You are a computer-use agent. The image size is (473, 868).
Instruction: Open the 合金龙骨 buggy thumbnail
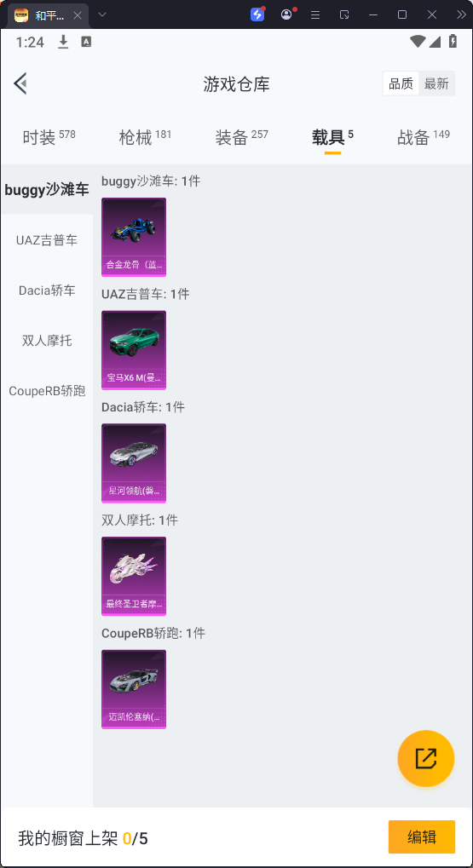click(134, 237)
